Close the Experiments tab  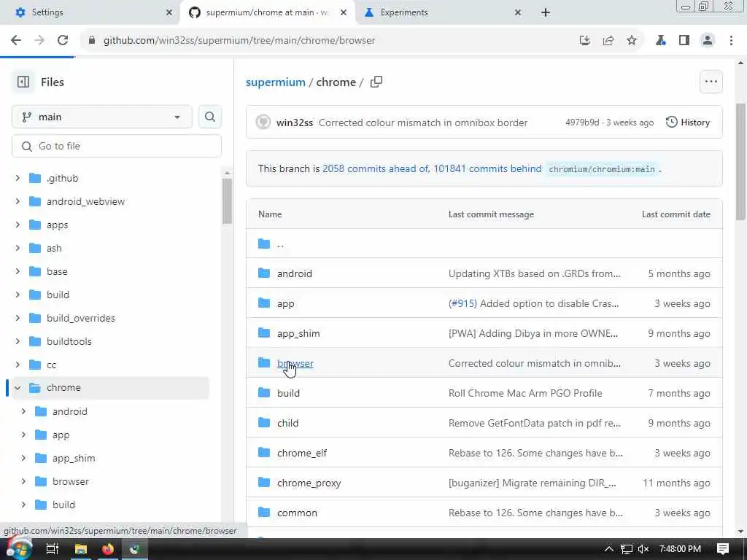click(517, 12)
